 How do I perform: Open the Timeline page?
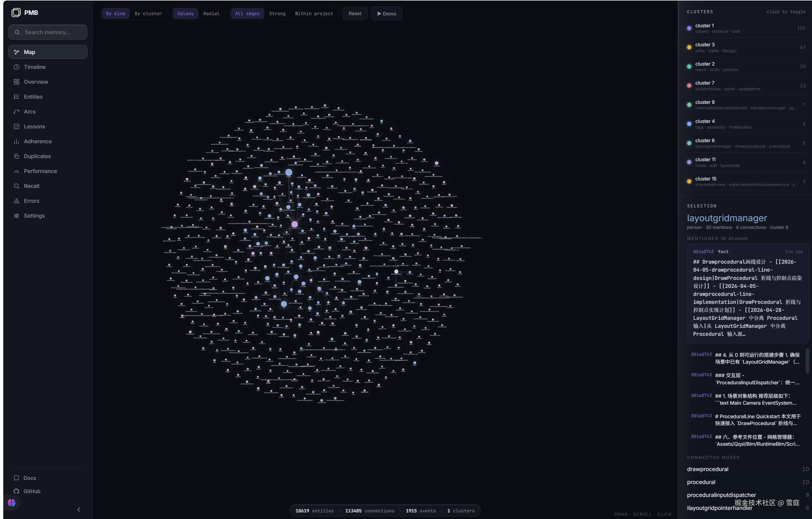(48, 67)
